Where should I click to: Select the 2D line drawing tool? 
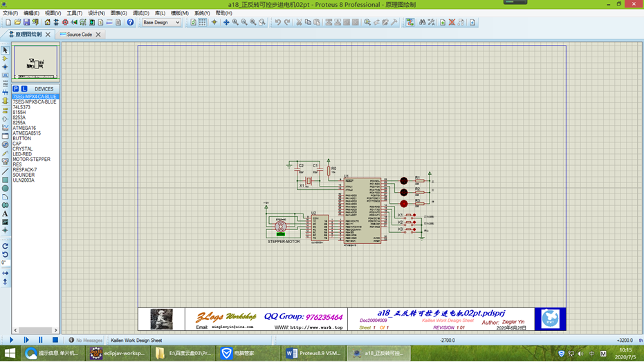[5, 171]
